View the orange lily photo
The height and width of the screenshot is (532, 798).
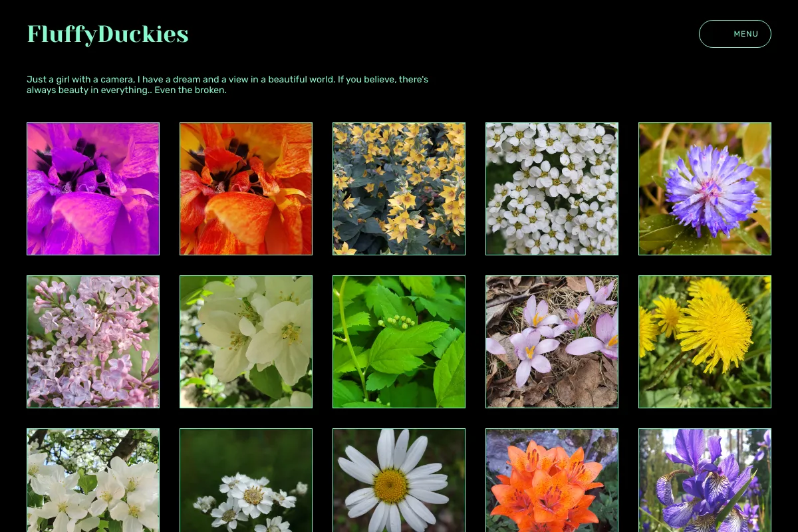pyautogui.click(x=552, y=480)
